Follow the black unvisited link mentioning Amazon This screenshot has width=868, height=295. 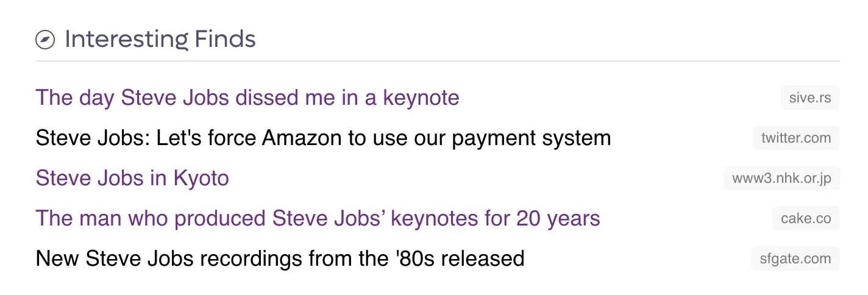click(323, 138)
